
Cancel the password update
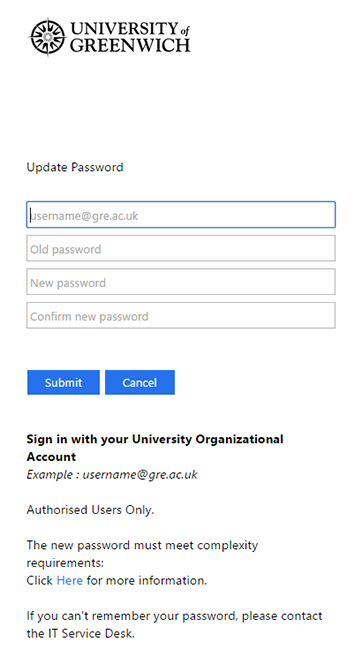(140, 382)
